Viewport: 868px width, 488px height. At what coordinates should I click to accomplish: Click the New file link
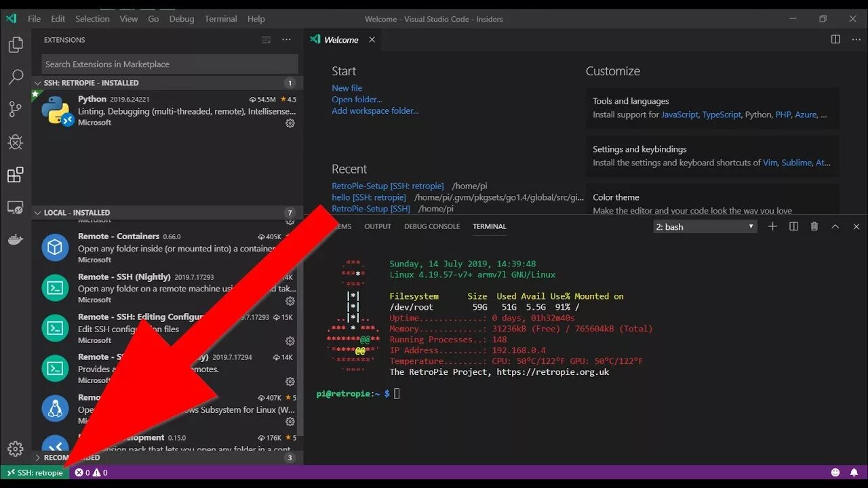[x=347, y=88]
